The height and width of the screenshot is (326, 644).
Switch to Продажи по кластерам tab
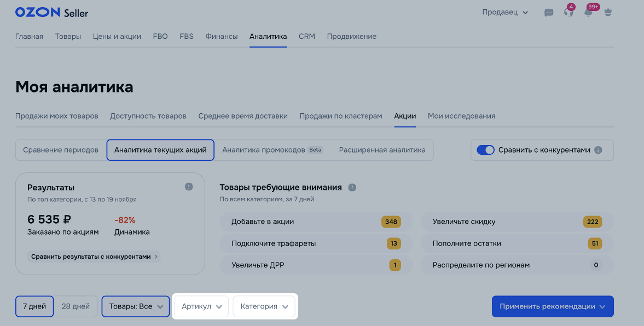341,116
